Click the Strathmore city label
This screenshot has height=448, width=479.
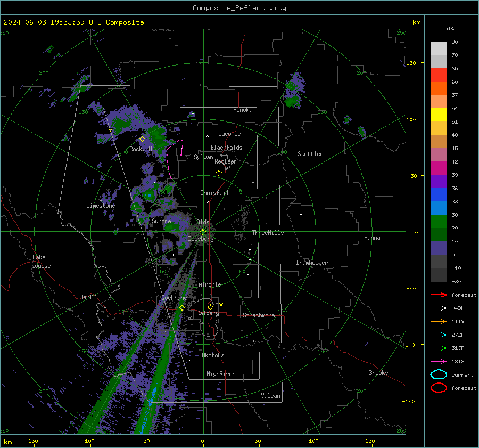pyautogui.click(x=259, y=315)
